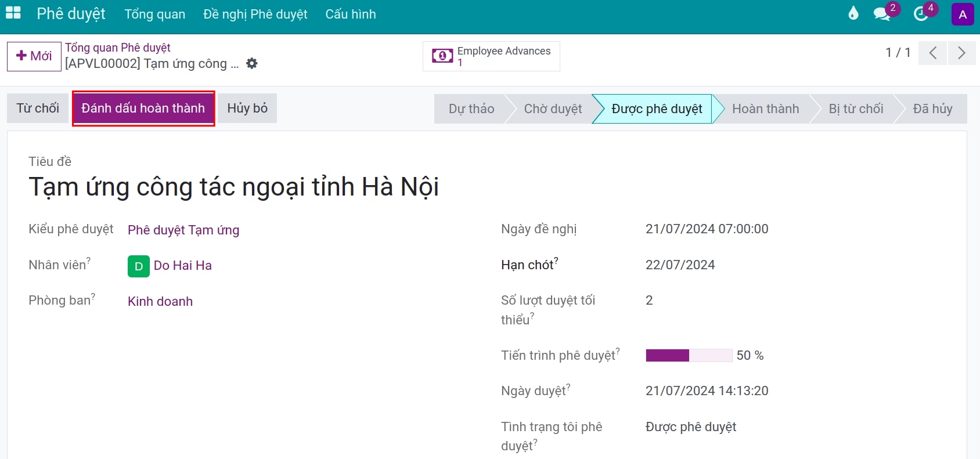The width and height of the screenshot is (980, 459).
Task: Click Do Hai Ha's avatar
Action: 139,266
